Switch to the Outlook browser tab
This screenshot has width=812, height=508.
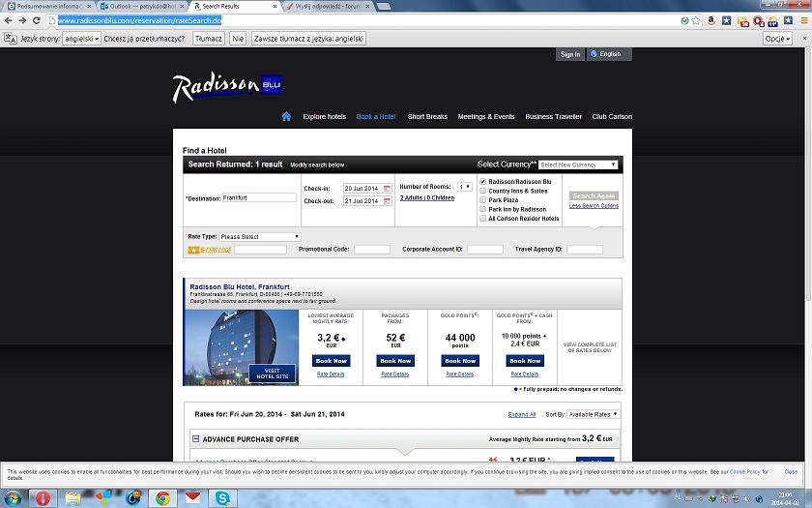tap(143, 6)
